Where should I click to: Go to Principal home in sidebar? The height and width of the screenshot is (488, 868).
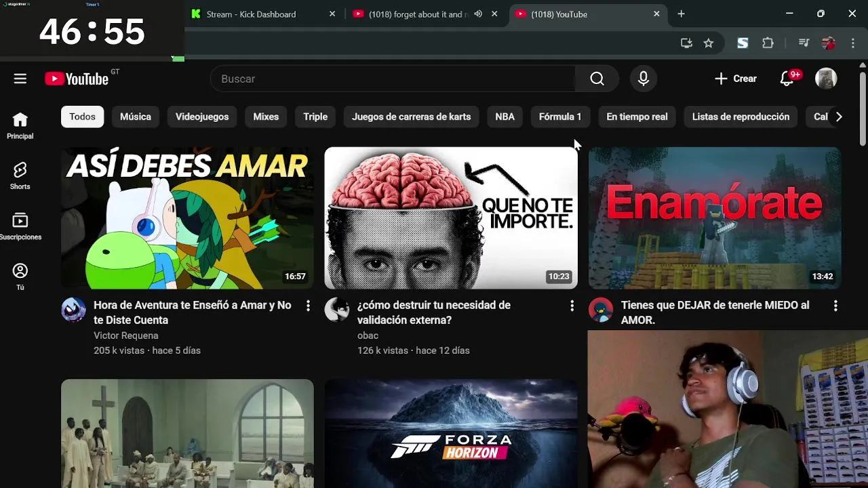[20, 126]
